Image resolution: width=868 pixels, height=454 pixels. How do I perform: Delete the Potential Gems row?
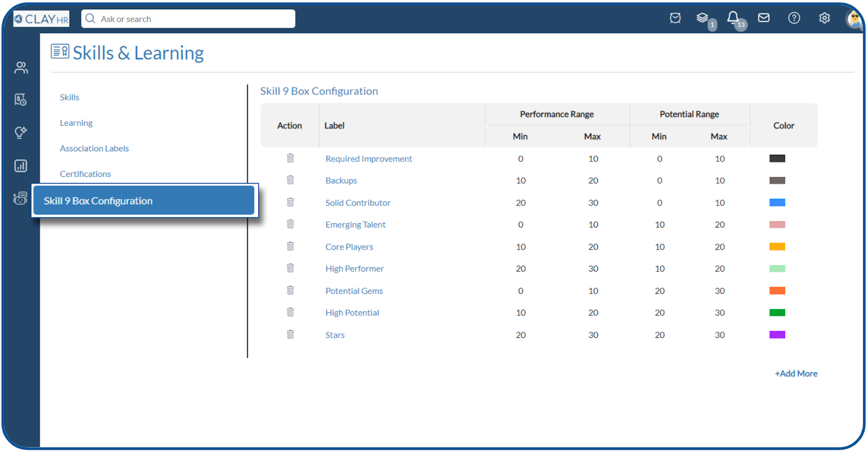click(x=290, y=290)
